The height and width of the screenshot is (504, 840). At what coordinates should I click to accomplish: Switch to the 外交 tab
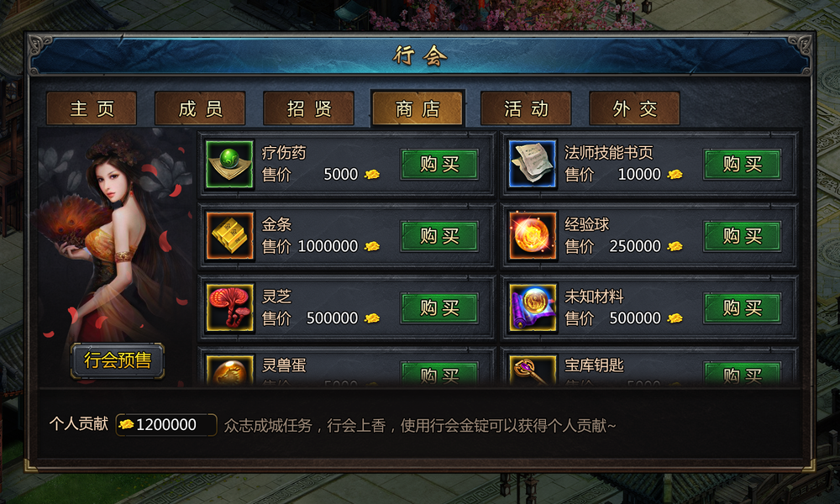pos(634,108)
